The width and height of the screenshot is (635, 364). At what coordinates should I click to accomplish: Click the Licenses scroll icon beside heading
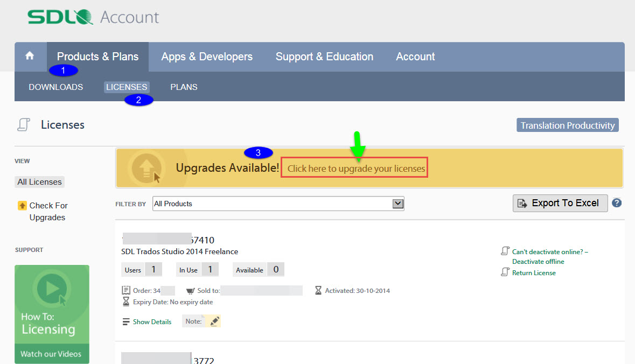click(x=24, y=125)
